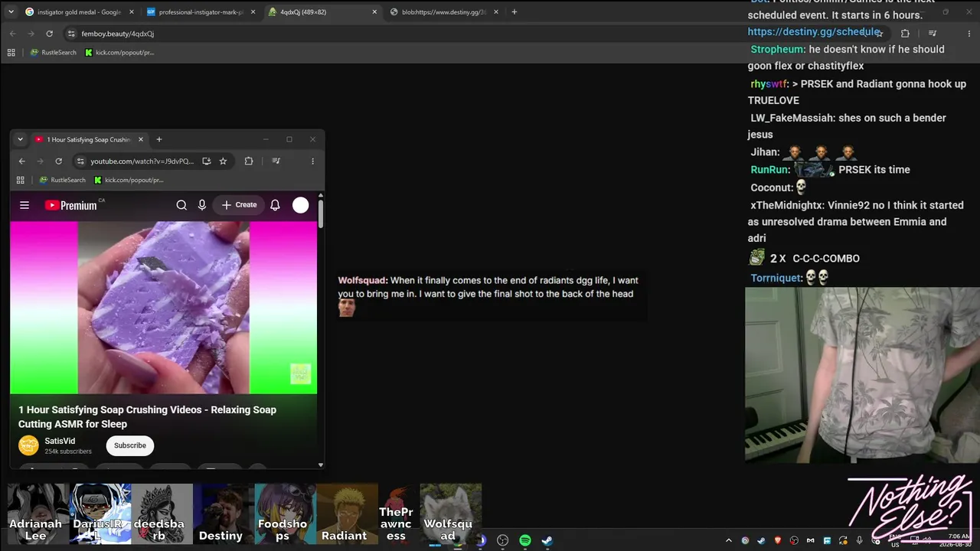Viewport: 980px width, 551px height.
Task: Click the Wolfsquad username in overlay message
Action: pos(363,280)
